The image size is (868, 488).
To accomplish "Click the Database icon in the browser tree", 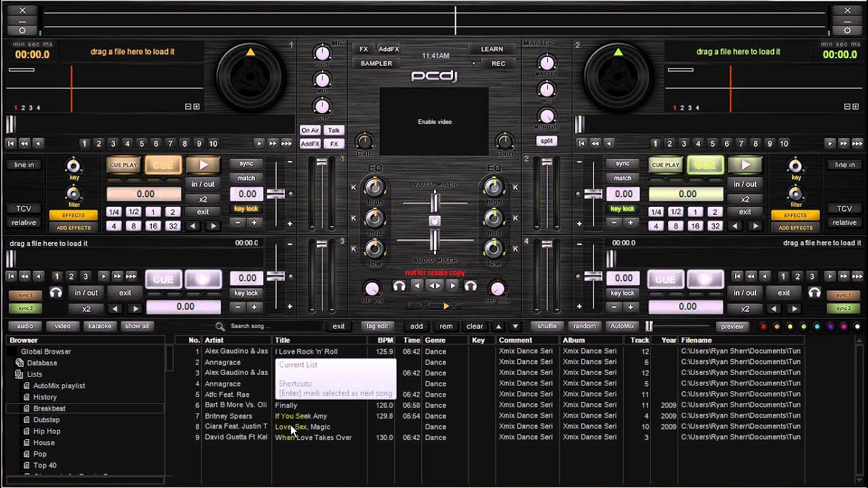I will tap(19, 363).
